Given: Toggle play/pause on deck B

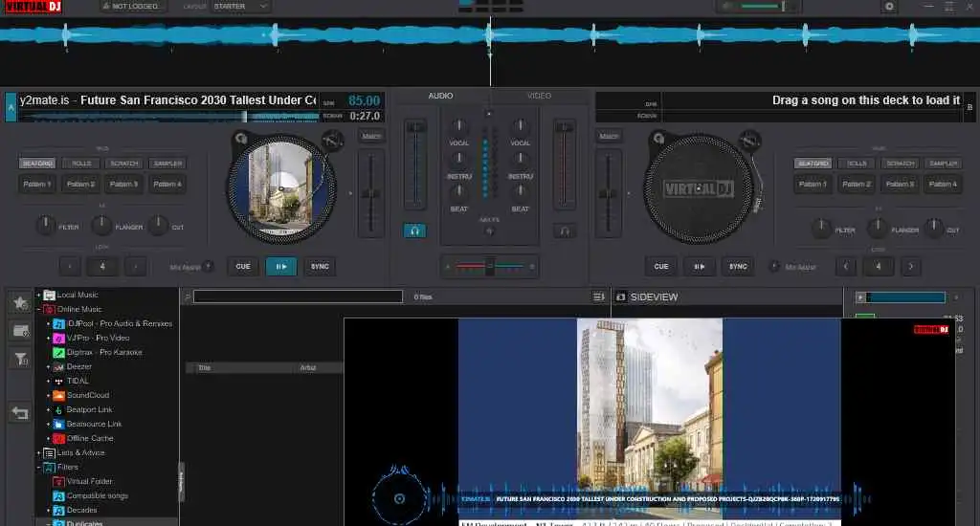Looking at the screenshot, I should [x=700, y=266].
